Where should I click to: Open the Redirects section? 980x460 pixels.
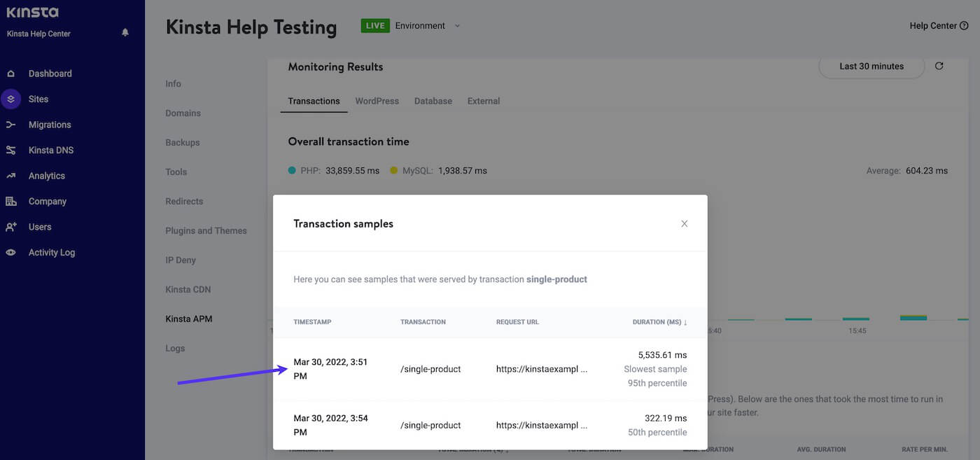point(184,202)
